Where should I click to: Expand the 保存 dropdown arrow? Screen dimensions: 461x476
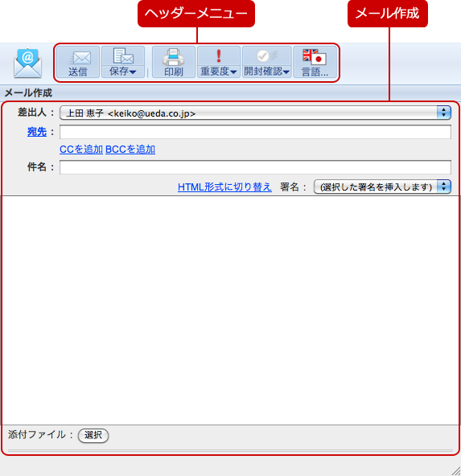133,72
